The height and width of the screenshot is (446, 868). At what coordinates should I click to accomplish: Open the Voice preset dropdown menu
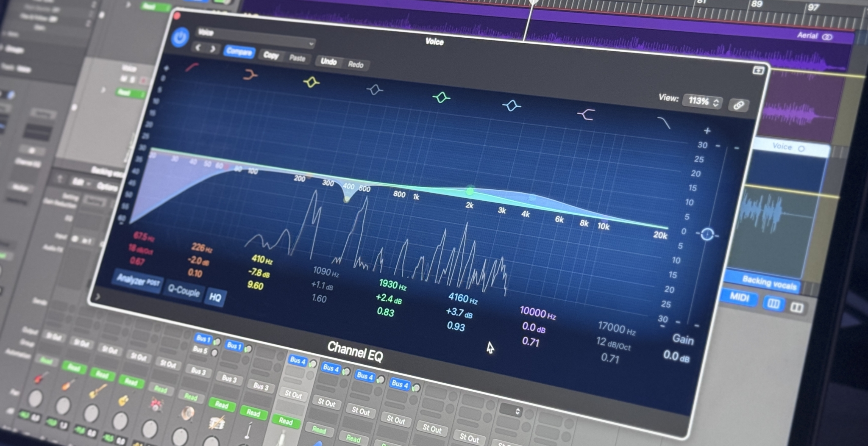point(256,37)
